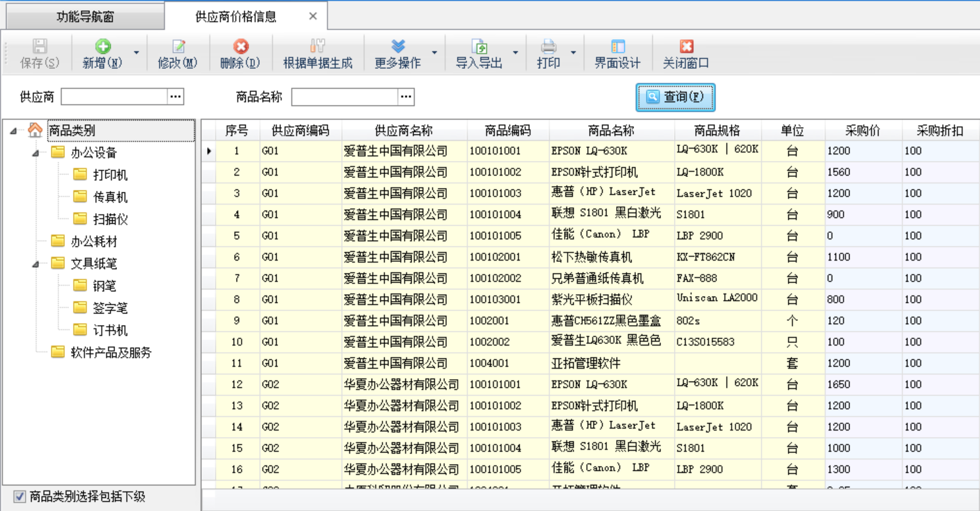This screenshot has width=980, height=511.
Task: Click the New (新增) toolbar icon
Action: pyautogui.click(x=103, y=47)
